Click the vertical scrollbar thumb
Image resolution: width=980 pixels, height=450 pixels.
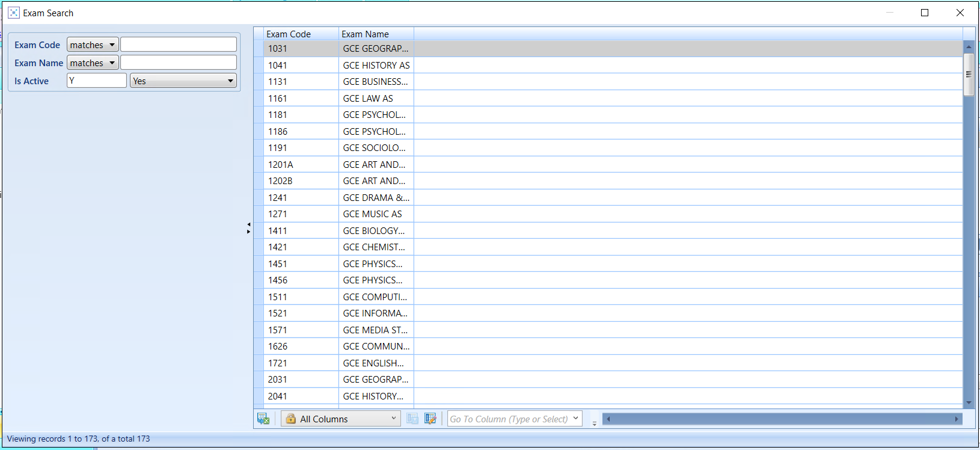click(969, 75)
